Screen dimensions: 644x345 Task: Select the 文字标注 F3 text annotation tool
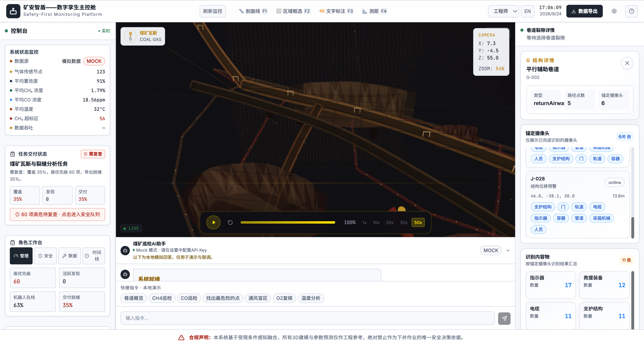coord(336,11)
